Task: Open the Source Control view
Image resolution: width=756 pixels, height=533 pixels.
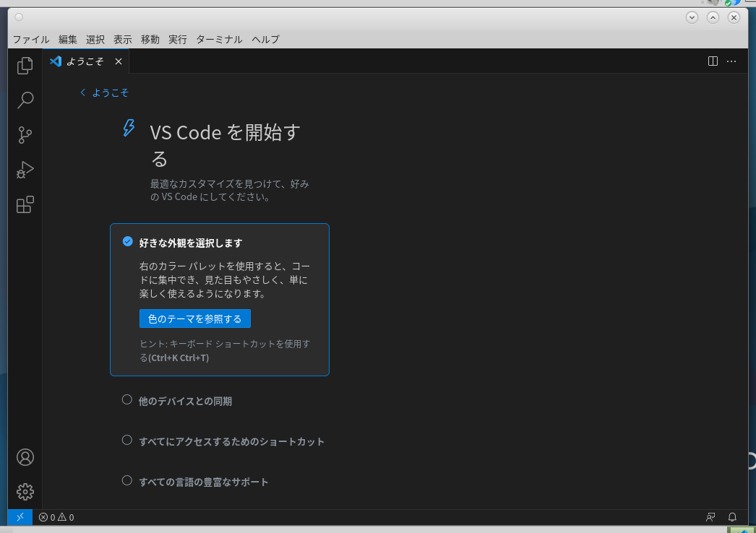Action: (25, 135)
